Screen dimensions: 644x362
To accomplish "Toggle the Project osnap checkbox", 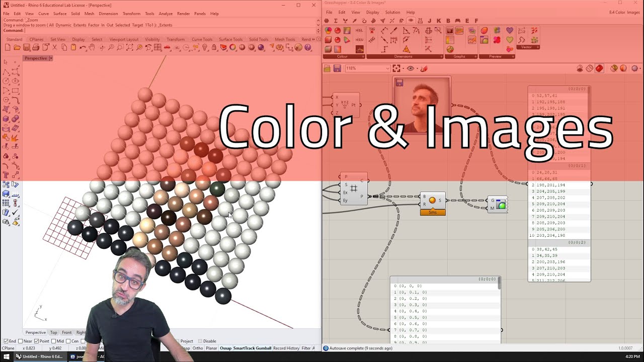I will coord(177,341).
